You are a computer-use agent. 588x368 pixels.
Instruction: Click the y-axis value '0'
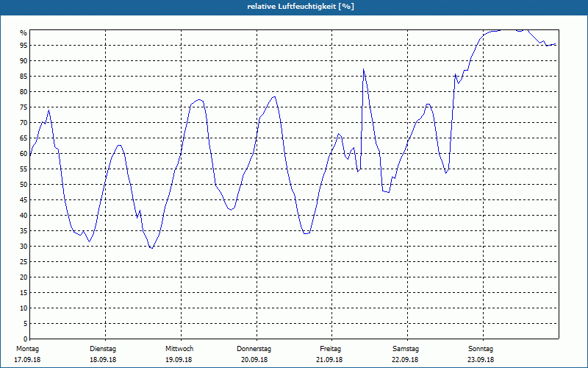26,339
